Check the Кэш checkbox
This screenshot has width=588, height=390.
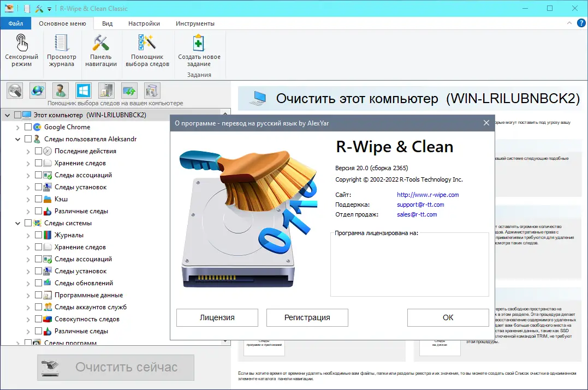(x=38, y=199)
